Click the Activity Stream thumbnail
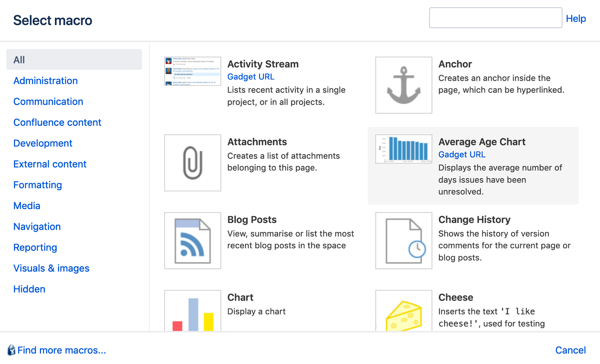Screen dimensions: 600x364 tap(193, 71)
